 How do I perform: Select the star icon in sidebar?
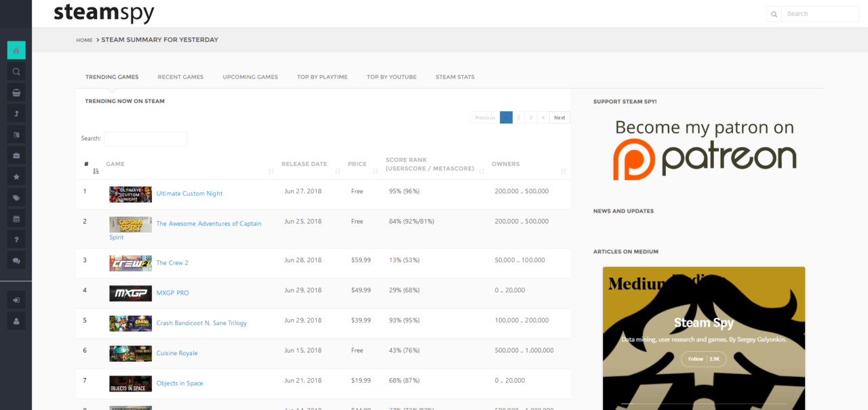click(x=16, y=177)
